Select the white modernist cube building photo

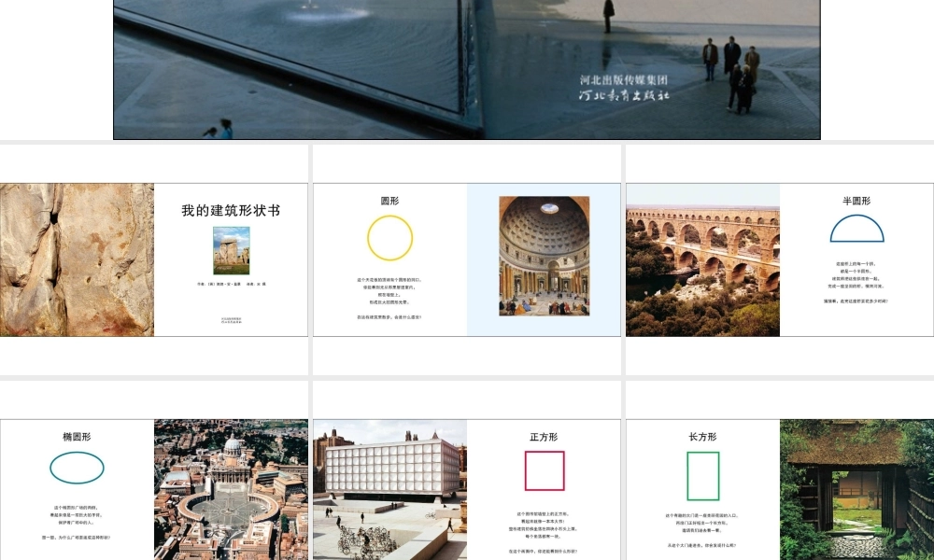click(389, 490)
